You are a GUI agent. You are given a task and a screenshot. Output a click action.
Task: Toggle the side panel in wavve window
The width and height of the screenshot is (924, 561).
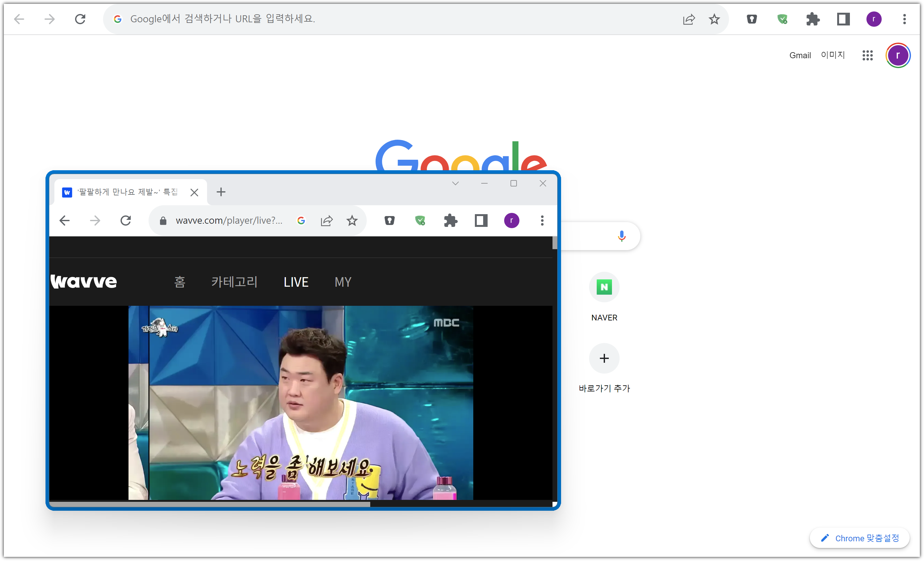[481, 221]
